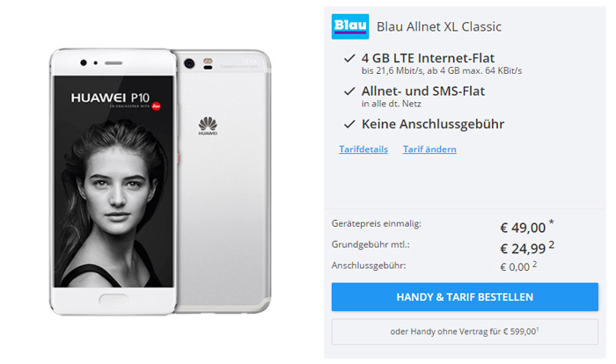Click the Huawei logo on phone back
This screenshot has height=364, width=616.
click(208, 126)
